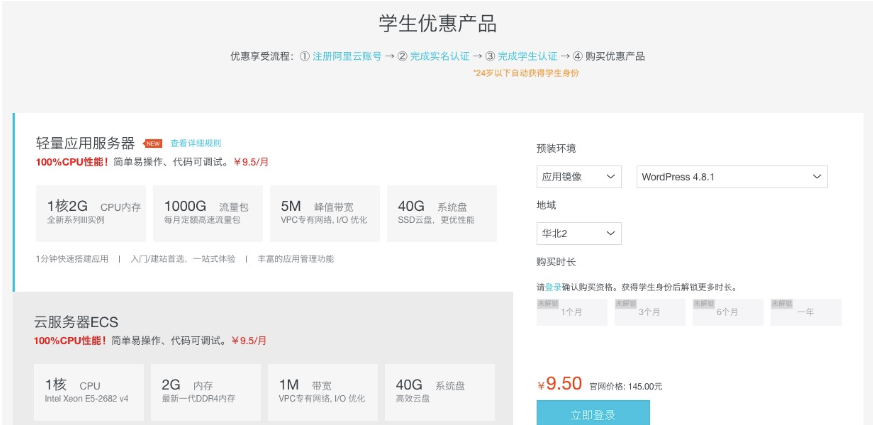Click the 5M 峰值带宽 spec box
Image resolution: width=873 pixels, height=425 pixels.
click(325, 213)
